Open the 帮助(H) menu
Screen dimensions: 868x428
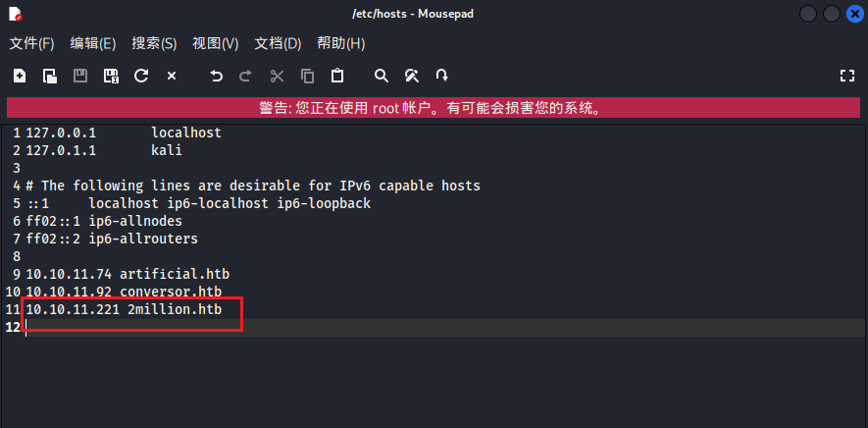point(340,43)
